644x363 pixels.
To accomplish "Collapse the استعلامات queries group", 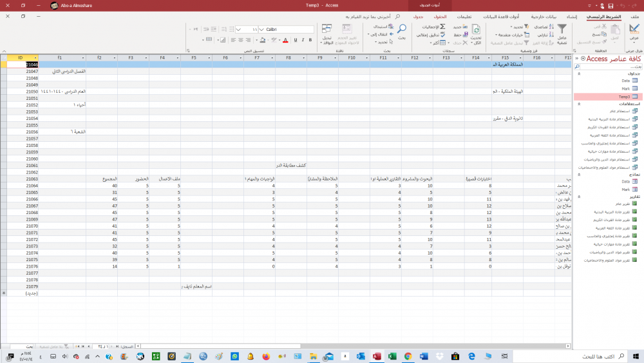I will tap(579, 104).
